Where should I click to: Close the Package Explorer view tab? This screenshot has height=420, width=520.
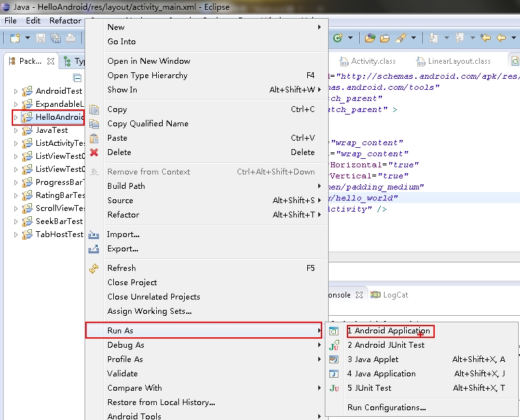(51, 61)
